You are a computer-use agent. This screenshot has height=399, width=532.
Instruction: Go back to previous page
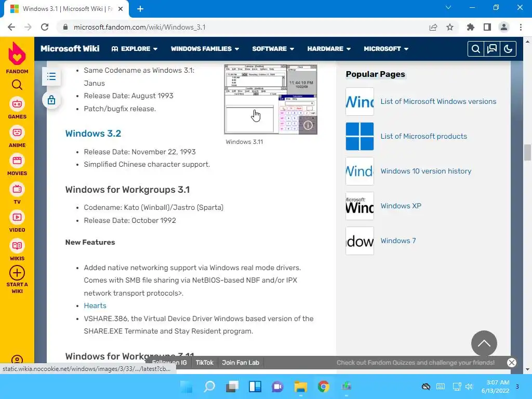point(11,27)
